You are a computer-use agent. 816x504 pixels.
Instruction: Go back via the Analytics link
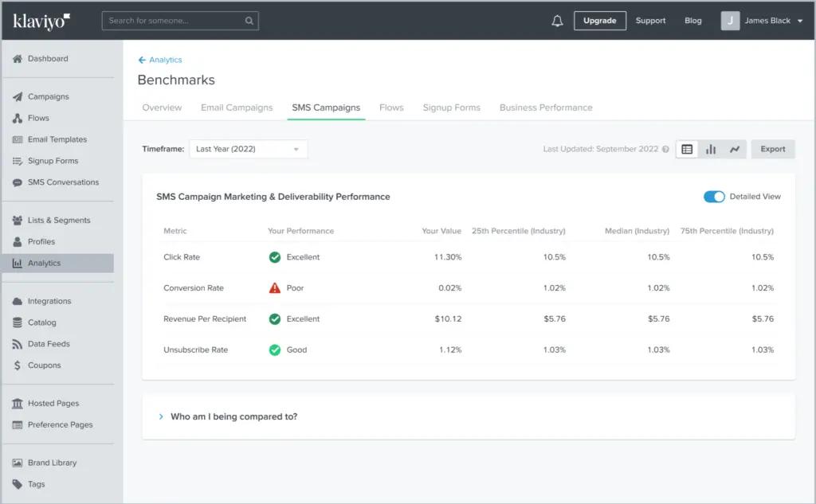pyautogui.click(x=163, y=60)
